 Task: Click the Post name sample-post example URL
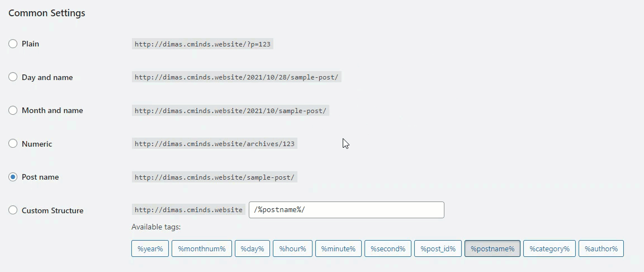(215, 177)
